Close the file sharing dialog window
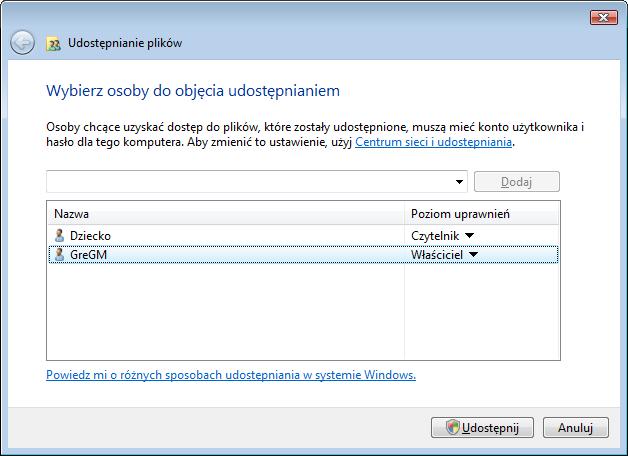628x456 pixels. click(x=604, y=17)
